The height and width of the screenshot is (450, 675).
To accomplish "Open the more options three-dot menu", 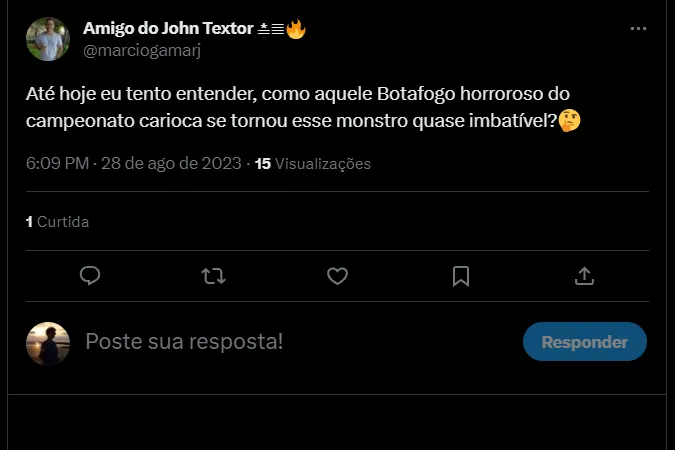I will tap(638, 29).
